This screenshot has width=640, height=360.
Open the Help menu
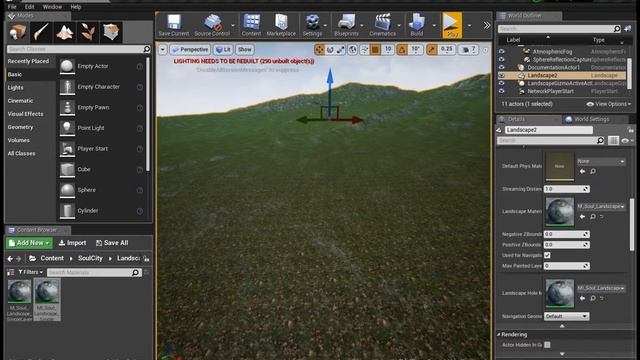point(76,7)
